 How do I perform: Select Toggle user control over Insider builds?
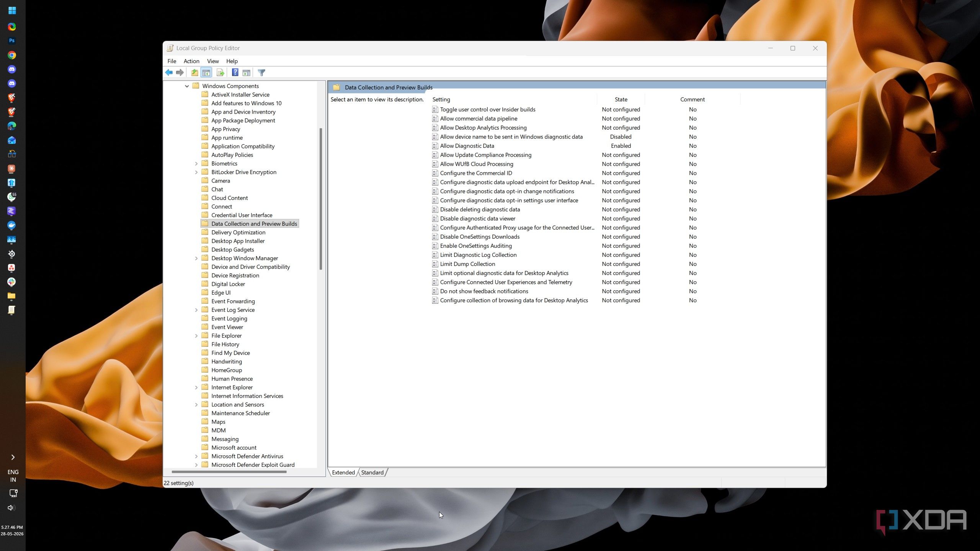tap(488, 109)
